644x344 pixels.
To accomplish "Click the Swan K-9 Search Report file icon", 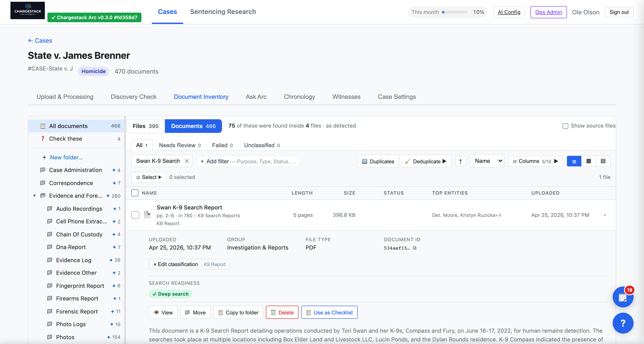I will [x=147, y=215].
